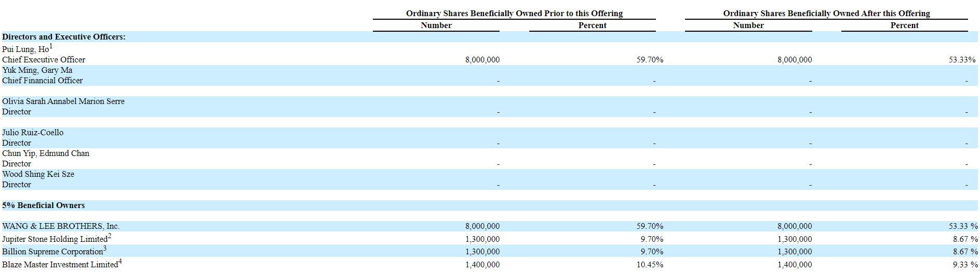This screenshot has height=272, width=980.
Task: Click 'Ordinary Shares Beneficially Owned After this Offering' header
Action: coord(826,14)
